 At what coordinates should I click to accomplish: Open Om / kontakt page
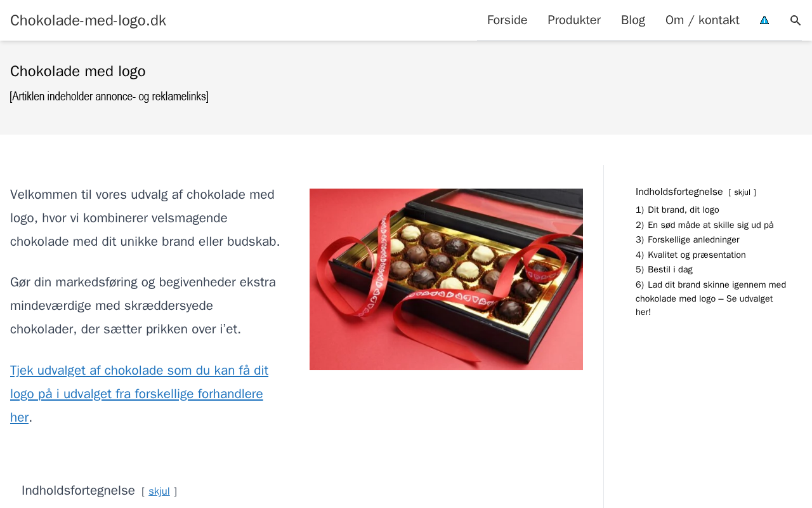(702, 20)
